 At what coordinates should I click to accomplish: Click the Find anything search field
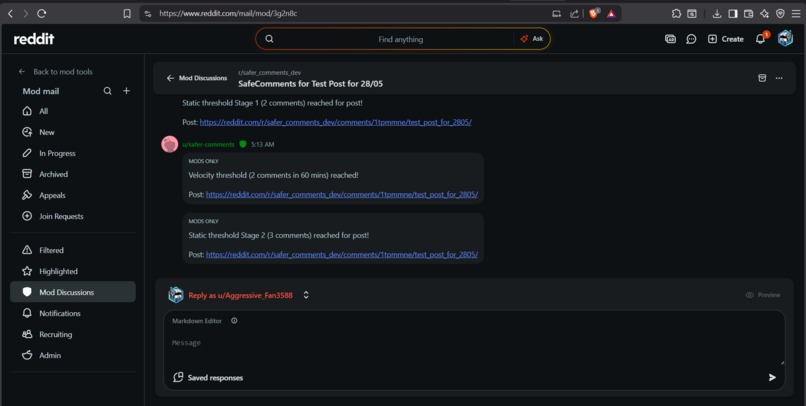(x=400, y=39)
